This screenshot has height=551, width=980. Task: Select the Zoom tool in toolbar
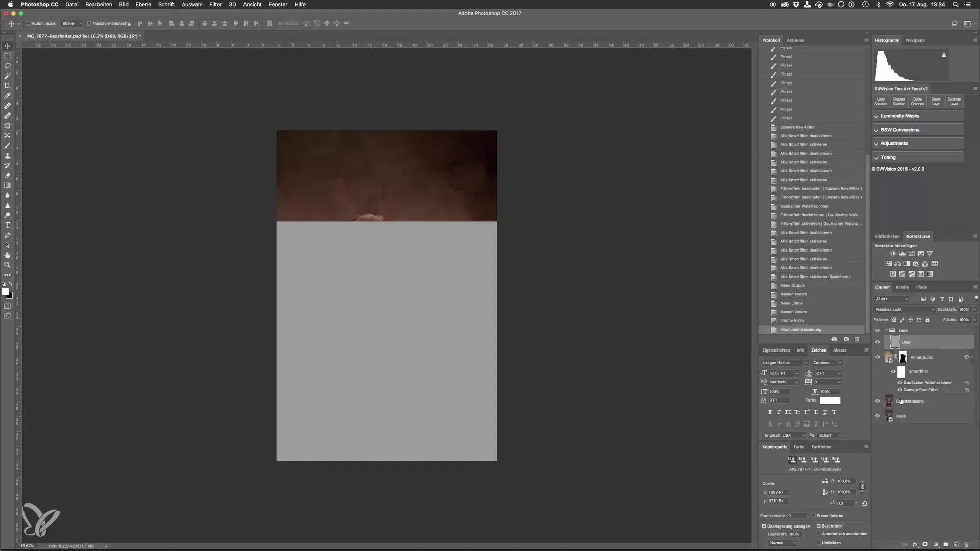point(7,265)
